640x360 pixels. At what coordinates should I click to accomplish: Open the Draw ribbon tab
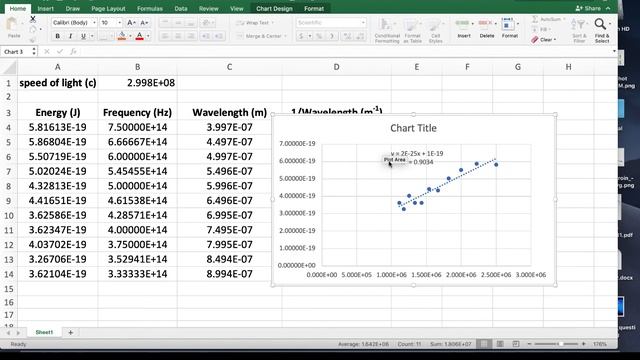pos(73,9)
